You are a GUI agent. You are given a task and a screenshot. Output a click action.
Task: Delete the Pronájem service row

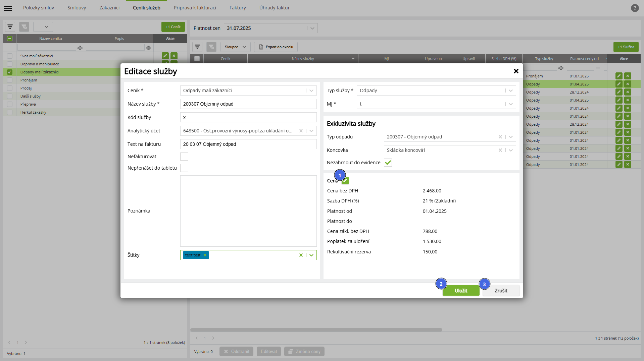tap(628, 76)
